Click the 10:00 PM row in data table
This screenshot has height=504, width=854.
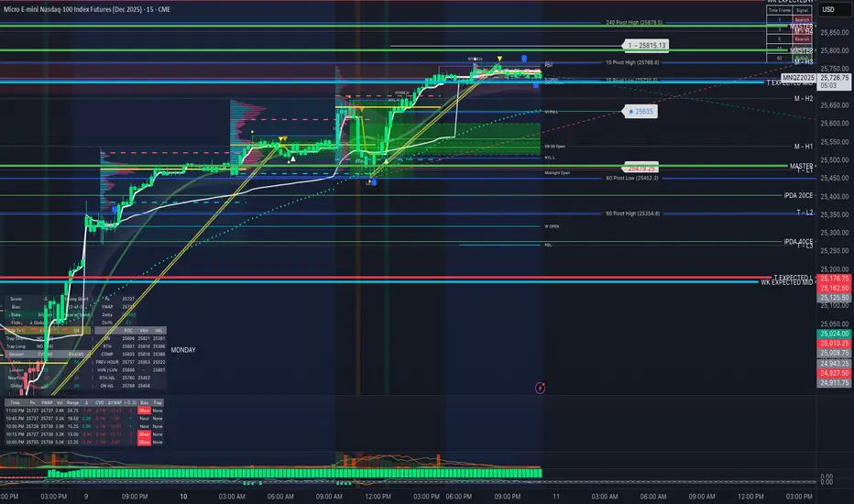point(84,442)
